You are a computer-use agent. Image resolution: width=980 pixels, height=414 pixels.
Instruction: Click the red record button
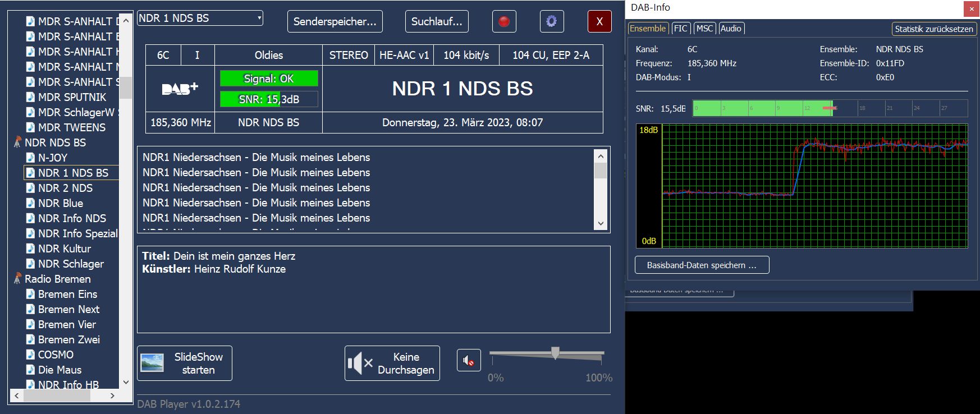[504, 22]
